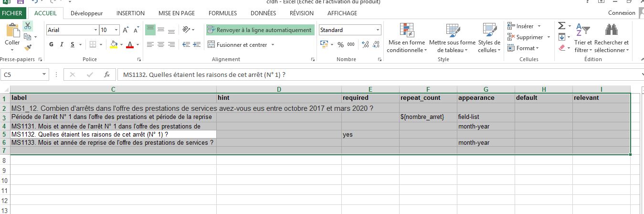
Task: Click the Fusionner et centrer button
Action: coord(242,44)
